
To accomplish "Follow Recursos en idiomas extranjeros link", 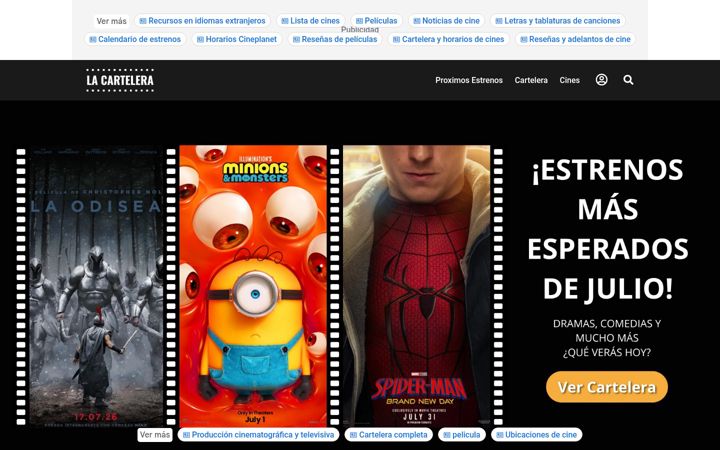I will pos(202,21).
